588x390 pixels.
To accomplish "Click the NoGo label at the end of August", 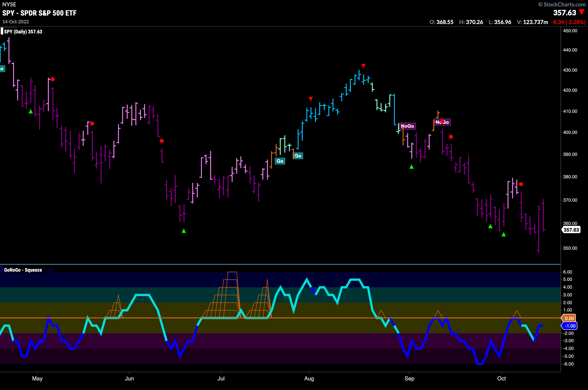I will (407, 126).
